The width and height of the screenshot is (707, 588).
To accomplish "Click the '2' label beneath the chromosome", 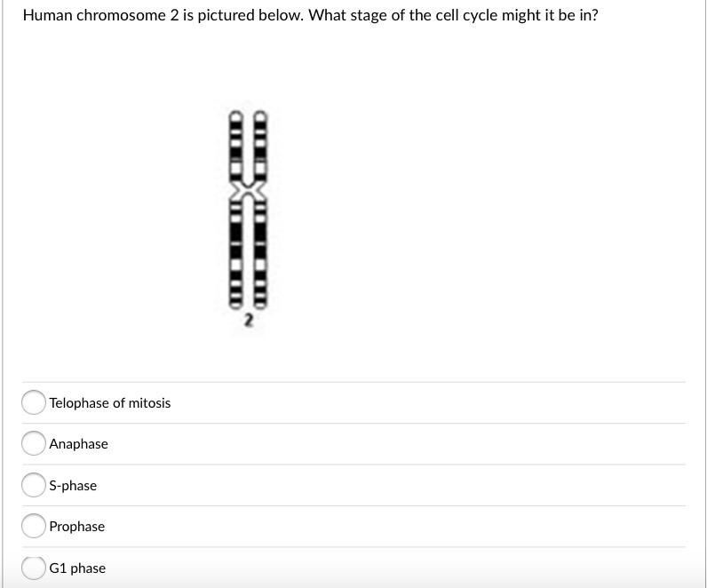I will [x=249, y=319].
